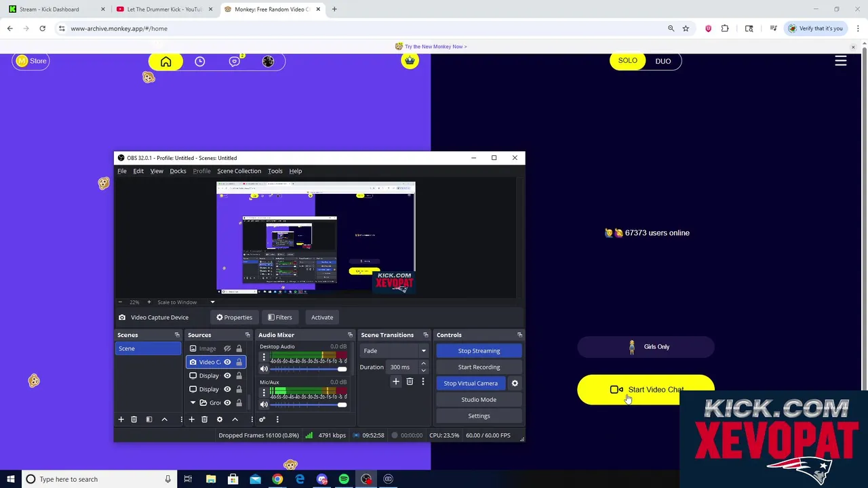Open Filters for selected source

click(280, 317)
